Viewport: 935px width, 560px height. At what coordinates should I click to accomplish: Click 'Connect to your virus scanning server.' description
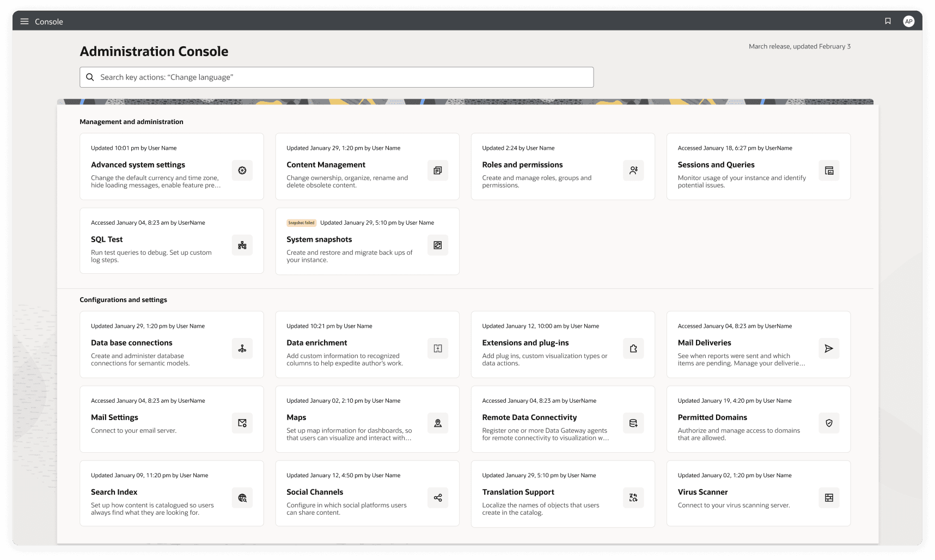(x=734, y=505)
